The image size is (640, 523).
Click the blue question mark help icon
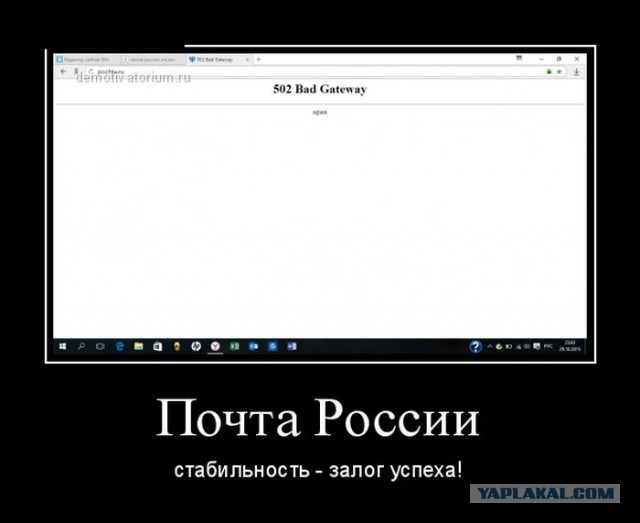[x=475, y=347]
